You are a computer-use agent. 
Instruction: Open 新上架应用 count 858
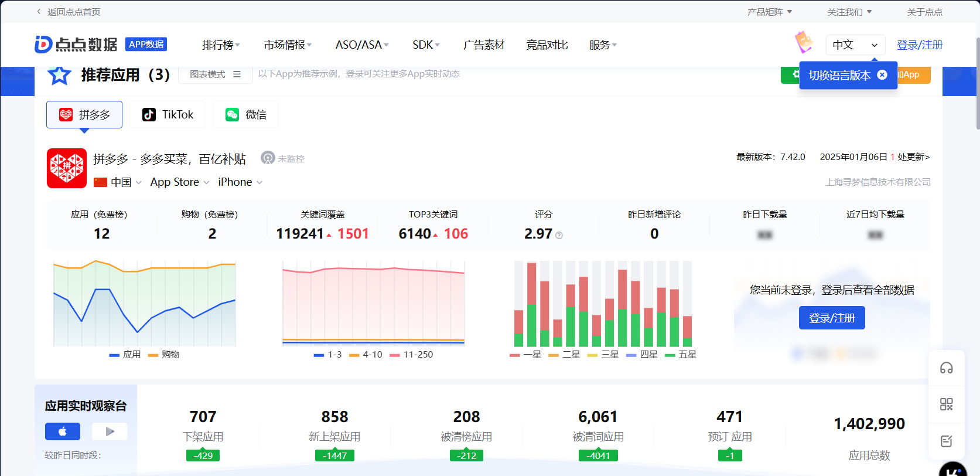pos(334,417)
